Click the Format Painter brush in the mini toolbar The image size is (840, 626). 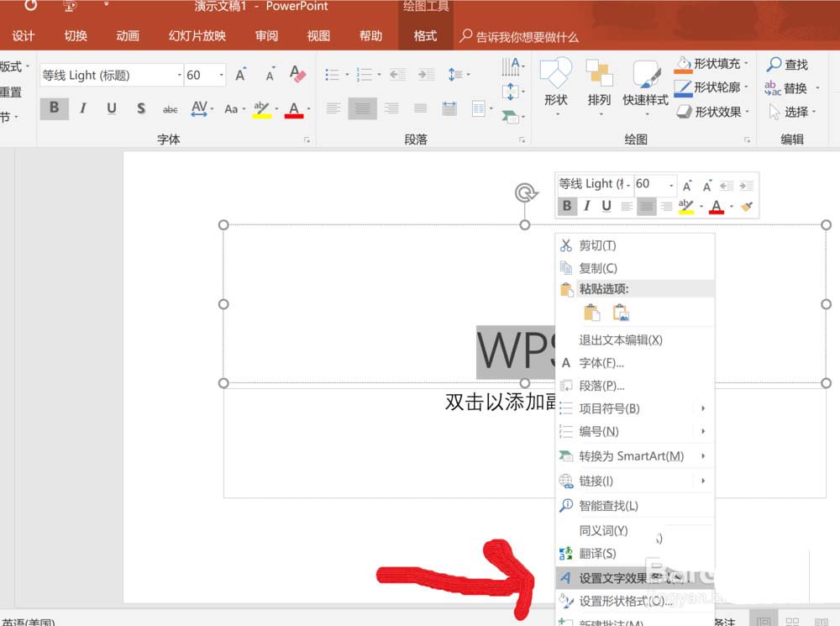(x=747, y=207)
